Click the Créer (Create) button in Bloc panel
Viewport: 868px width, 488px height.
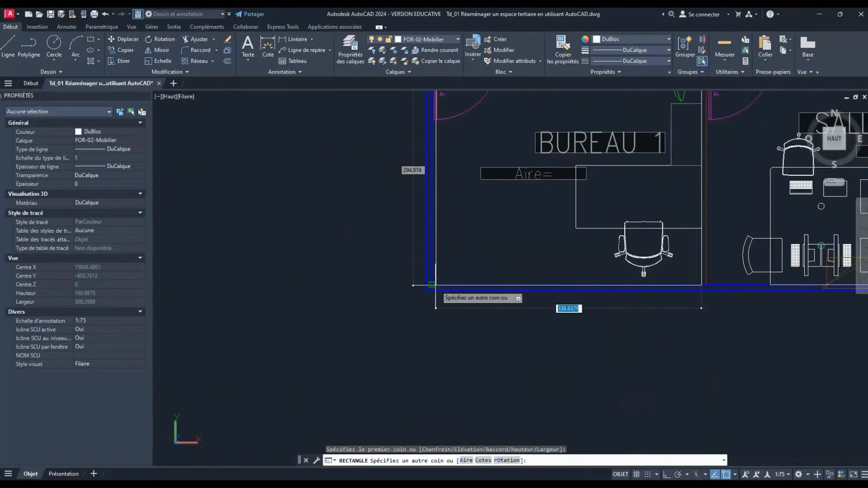click(x=500, y=39)
